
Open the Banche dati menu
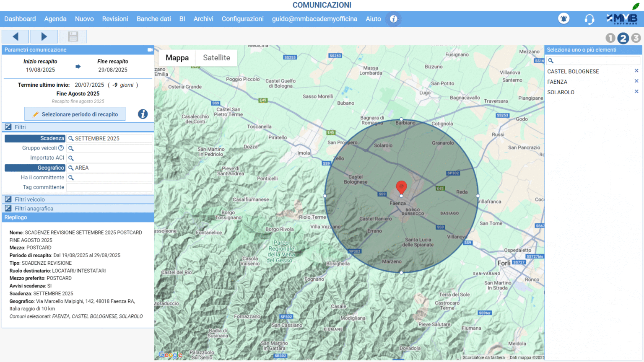point(153,19)
